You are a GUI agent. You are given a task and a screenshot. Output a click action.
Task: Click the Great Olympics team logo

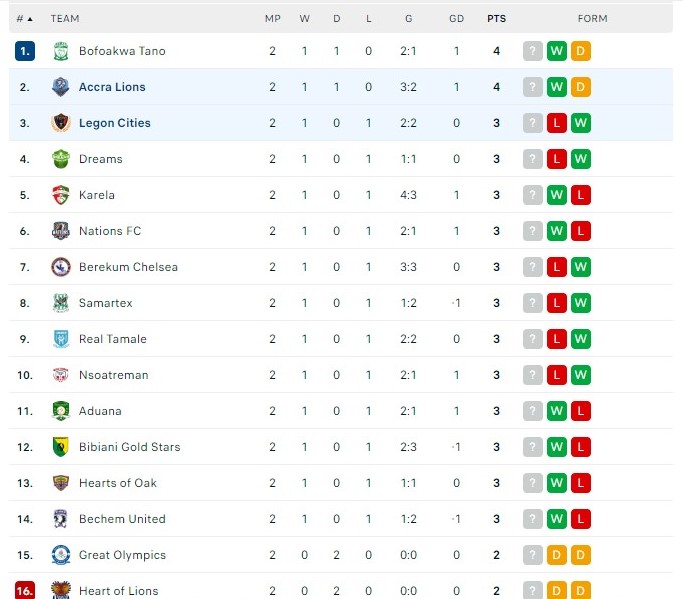pyautogui.click(x=60, y=555)
